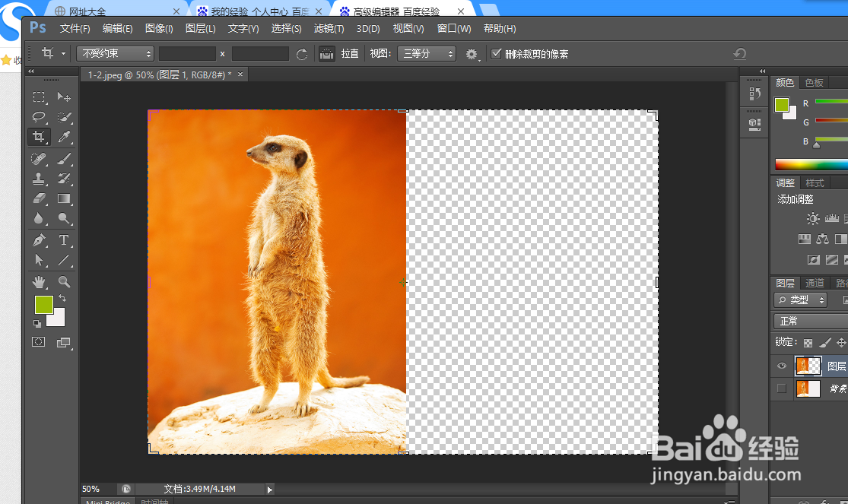
Task: Select the Brush tool
Action: pyautogui.click(x=64, y=158)
